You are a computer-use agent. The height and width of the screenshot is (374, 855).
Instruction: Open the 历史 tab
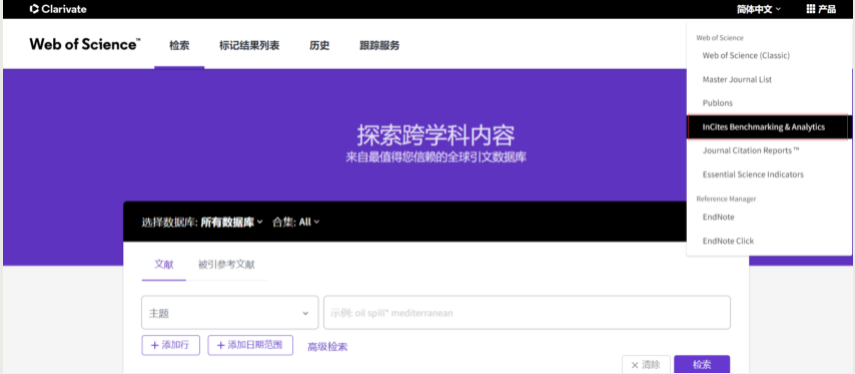coord(320,46)
